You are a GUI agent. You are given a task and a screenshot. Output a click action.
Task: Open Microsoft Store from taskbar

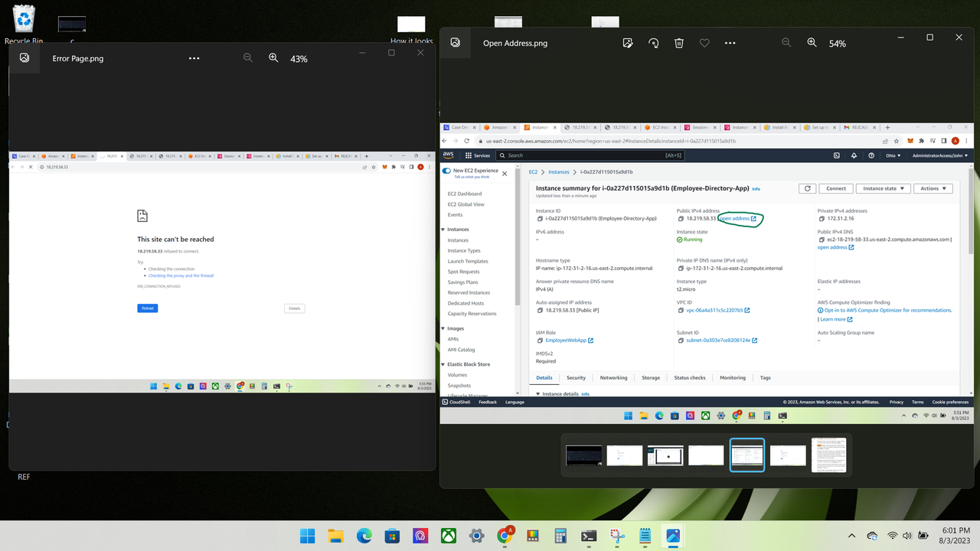[x=392, y=536]
